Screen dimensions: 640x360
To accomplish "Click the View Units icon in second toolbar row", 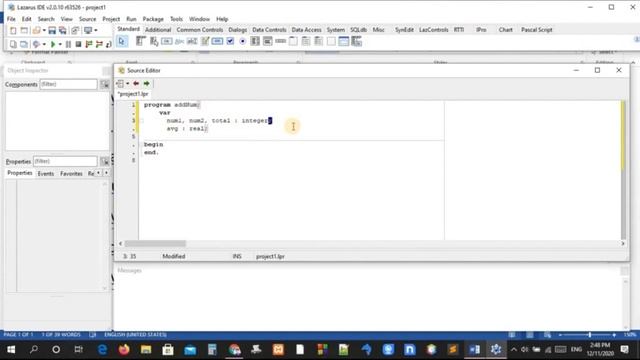I will (x=13, y=44).
